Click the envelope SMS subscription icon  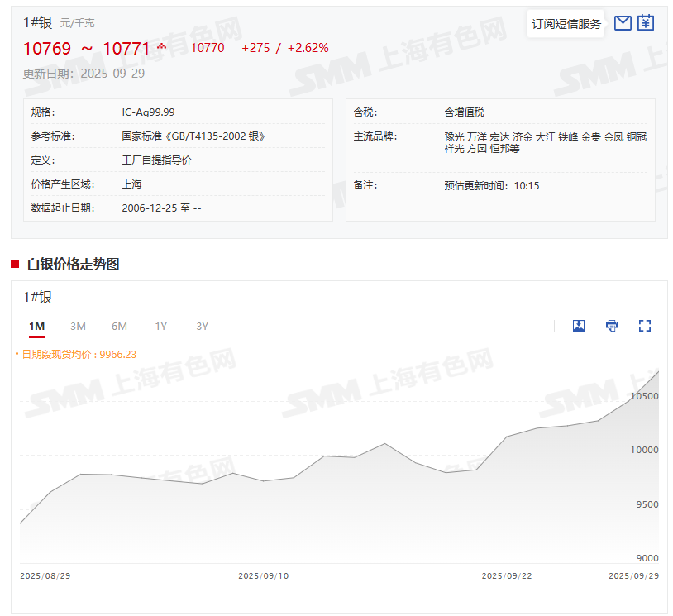pos(623,23)
